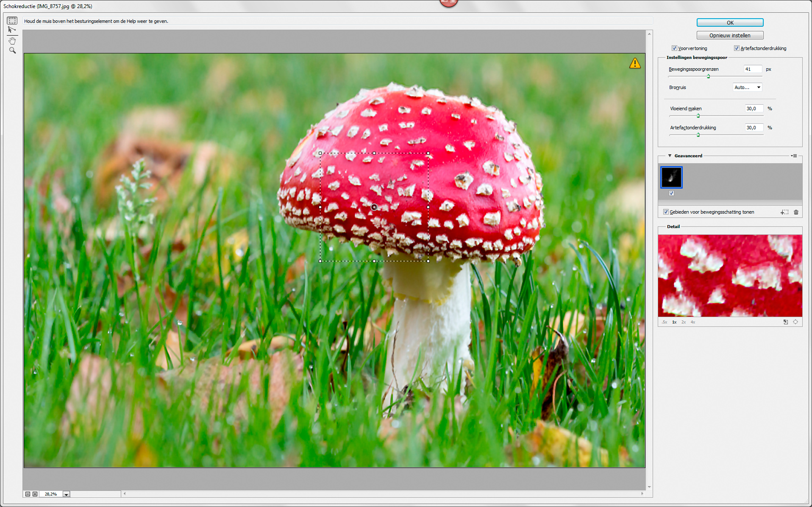Enhance at loupe location crosshair icon

point(795,322)
